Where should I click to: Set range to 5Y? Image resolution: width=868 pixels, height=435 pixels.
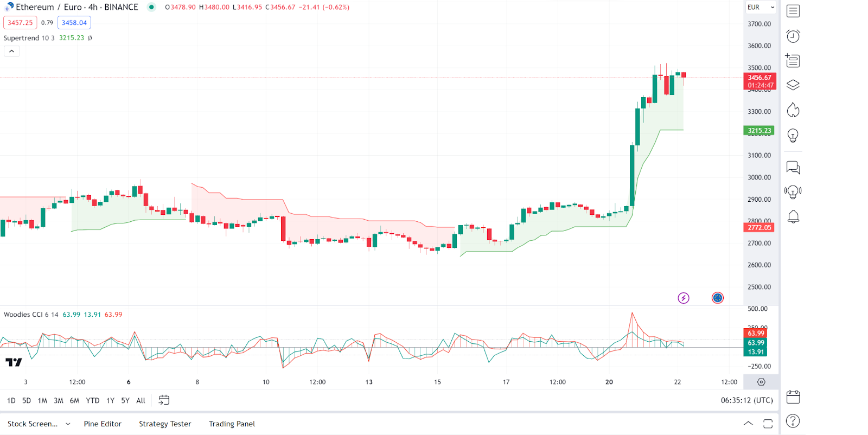(x=125, y=401)
